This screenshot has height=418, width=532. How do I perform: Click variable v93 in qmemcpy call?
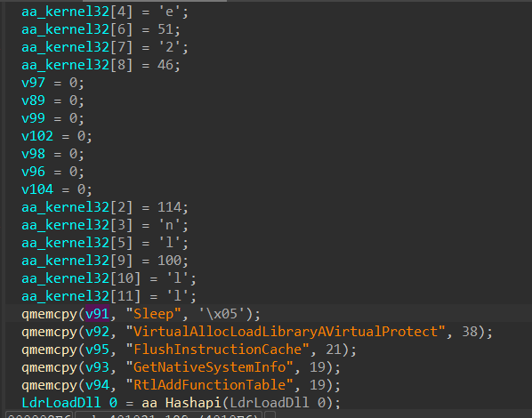97,367
